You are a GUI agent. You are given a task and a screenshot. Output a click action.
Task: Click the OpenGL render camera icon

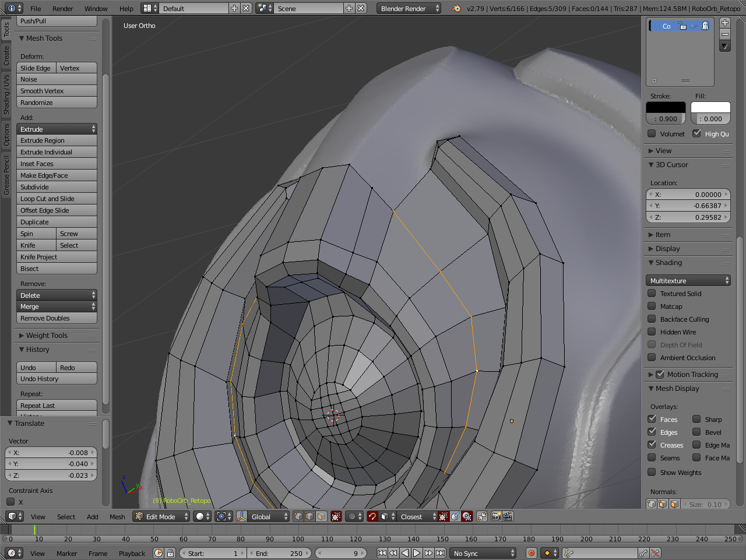click(497, 517)
